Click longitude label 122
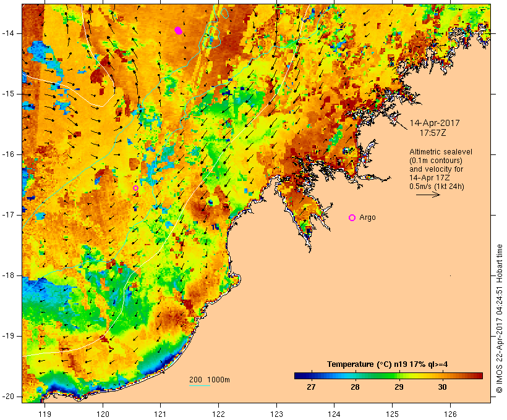The height and width of the screenshot is (420, 507). pyautogui.click(x=219, y=414)
